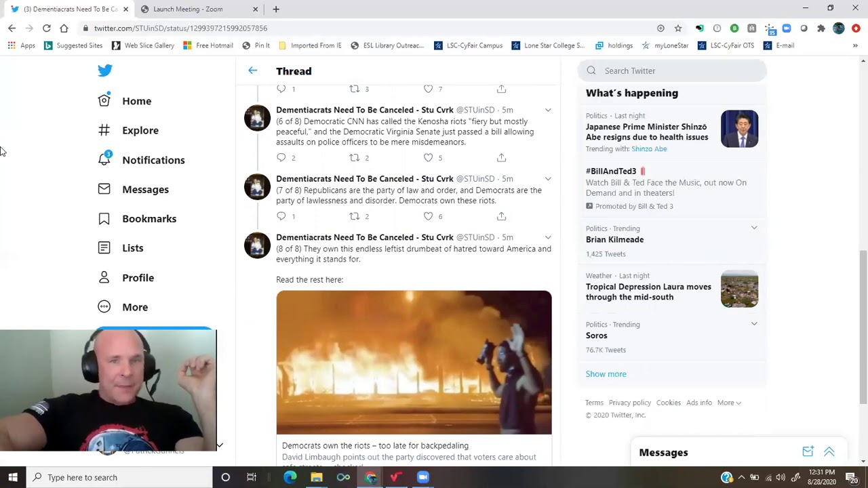Viewport: 868px width, 488px height.
Task: Open the (8 of 8) tweet options chevron
Action: (548, 237)
